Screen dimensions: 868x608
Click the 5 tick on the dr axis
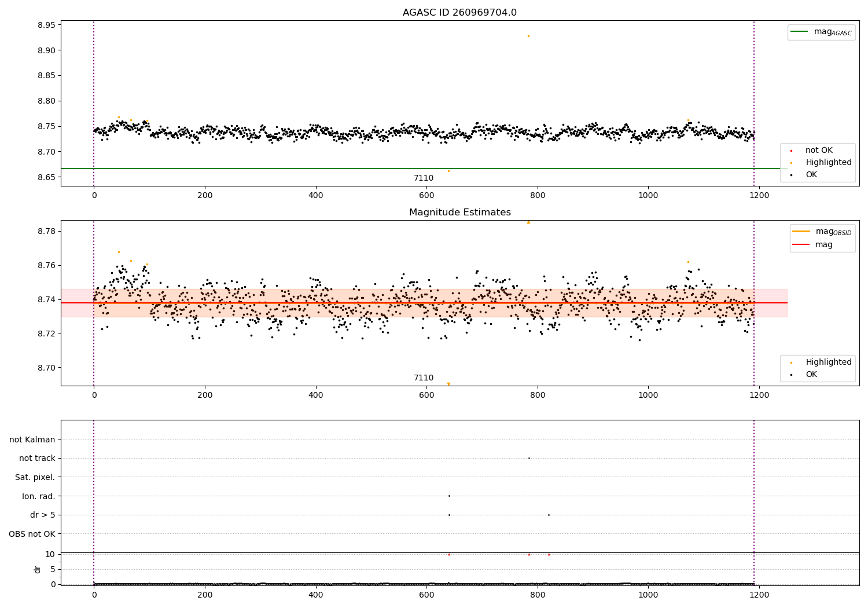53,570
